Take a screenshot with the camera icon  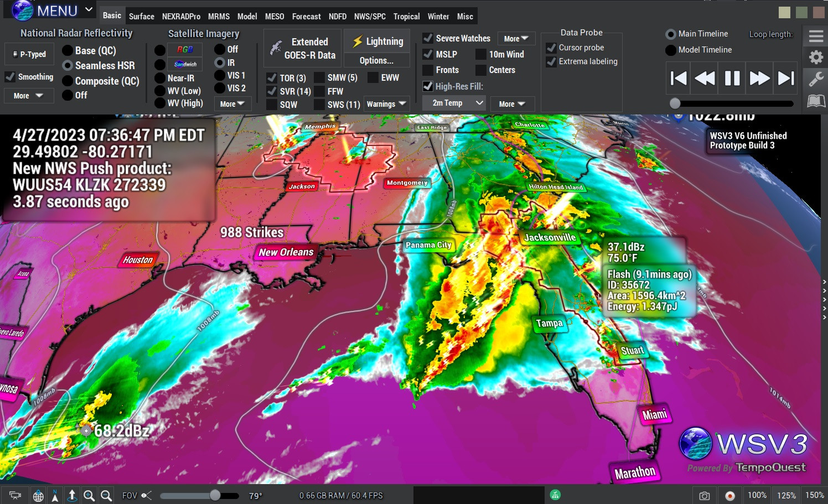704,496
